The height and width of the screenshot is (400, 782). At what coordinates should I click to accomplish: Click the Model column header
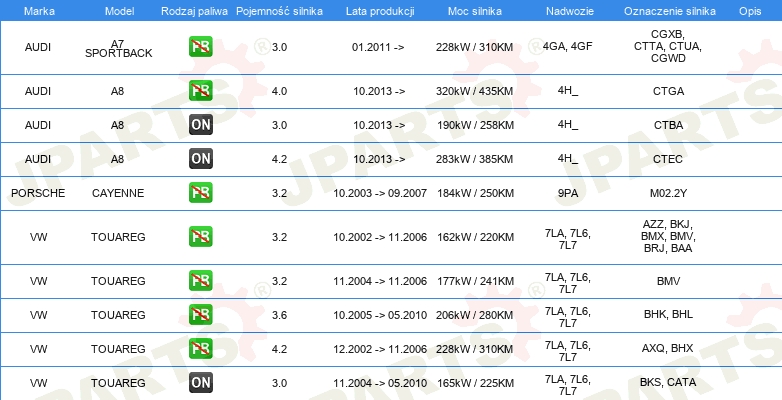tap(119, 11)
